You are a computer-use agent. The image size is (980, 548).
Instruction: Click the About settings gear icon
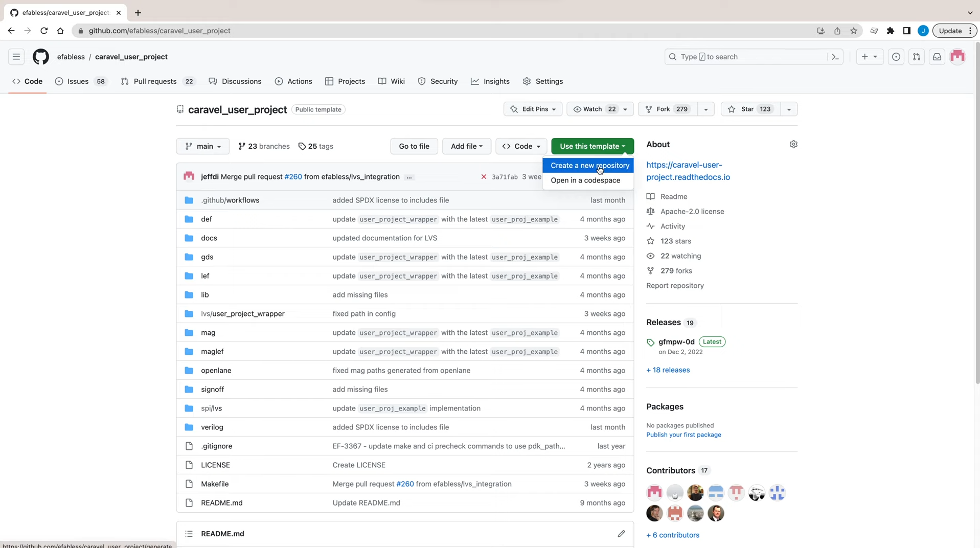coord(793,144)
